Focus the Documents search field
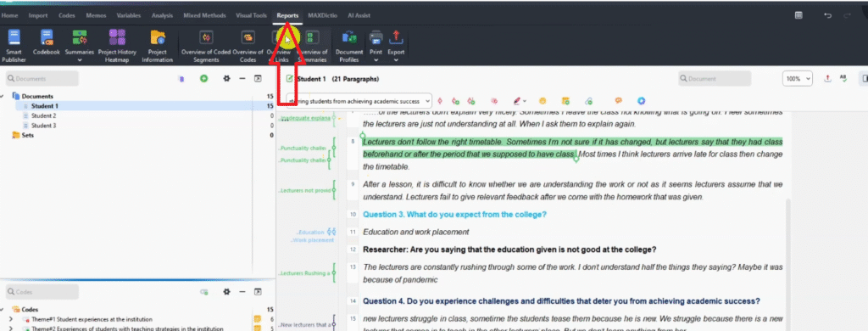This screenshot has width=868, height=331. pyautogui.click(x=42, y=79)
